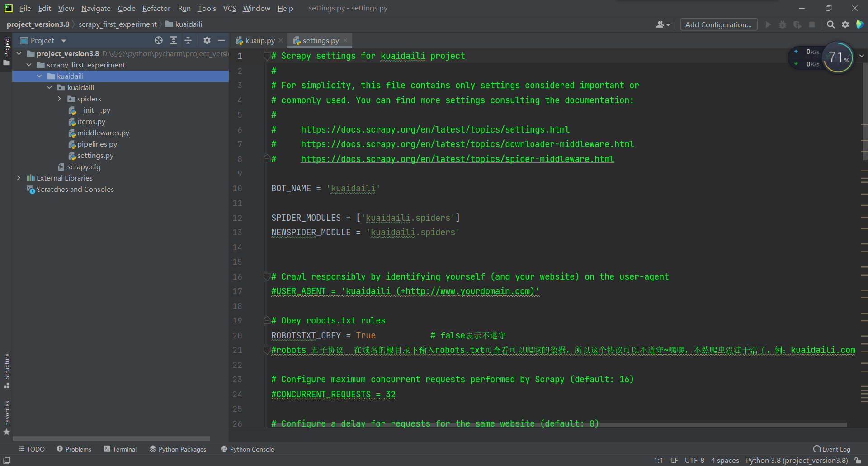Viewport: 868px width, 466px height.
Task: Toggle fold marker on line 19
Action: click(267, 321)
